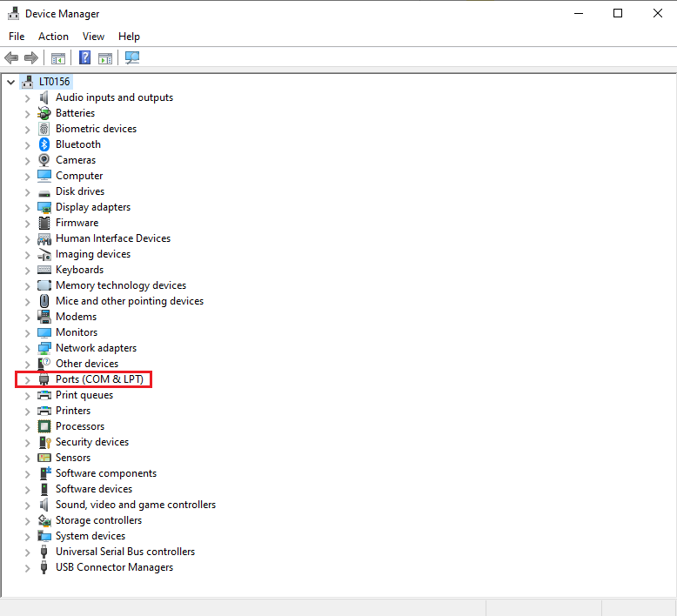Expand the Monitors chevron
Viewport: 677px width, 616px height.
(27, 333)
